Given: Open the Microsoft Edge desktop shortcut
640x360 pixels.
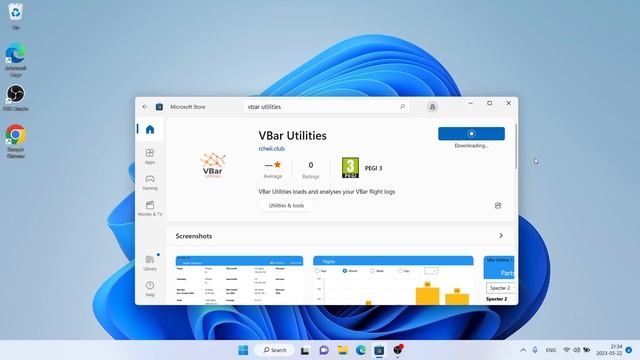Looking at the screenshot, I should (x=16, y=60).
